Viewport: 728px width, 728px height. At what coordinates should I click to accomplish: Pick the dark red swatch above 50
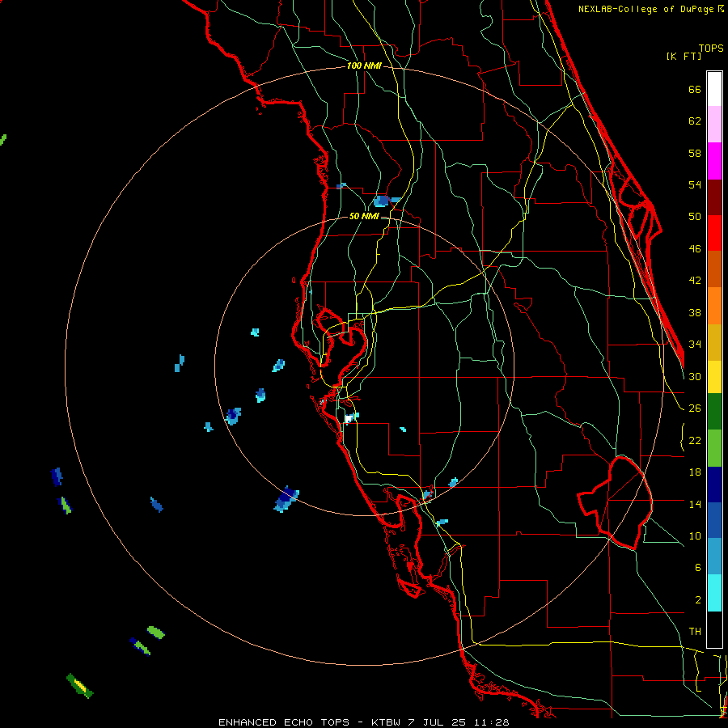(714, 197)
